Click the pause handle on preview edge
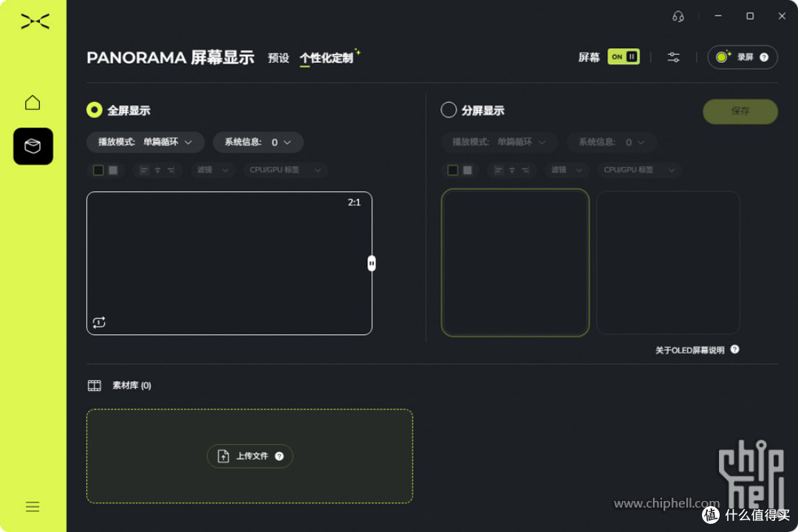The height and width of the screenshot is (532, 798). tap(372, 263)
